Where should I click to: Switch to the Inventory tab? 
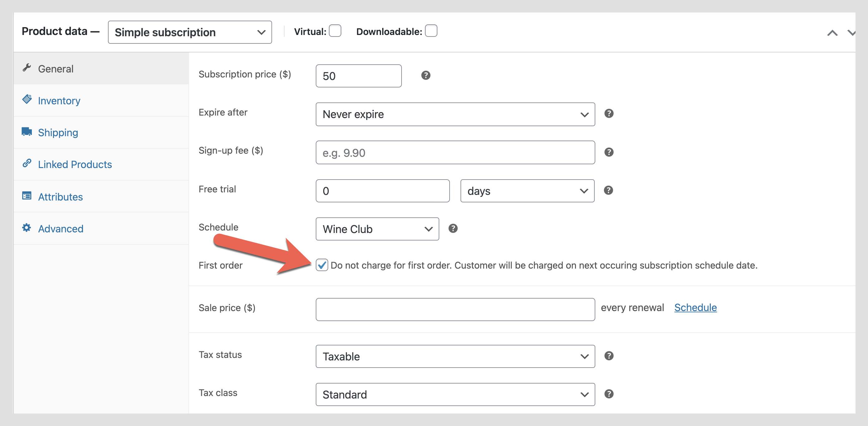59,101
